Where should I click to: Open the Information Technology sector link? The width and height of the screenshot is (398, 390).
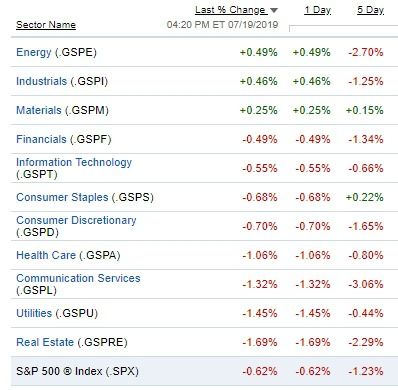pos(74,162)
